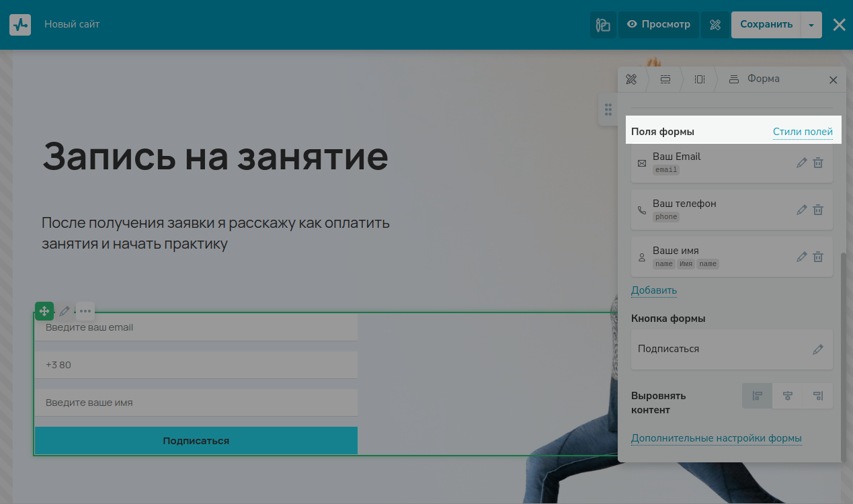Open three-dots menu on the form block

point(85,311)
